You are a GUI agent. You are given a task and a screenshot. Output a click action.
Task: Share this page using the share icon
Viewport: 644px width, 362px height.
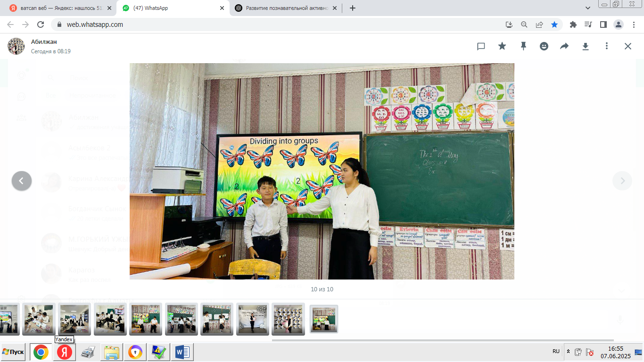click(x=539, y=25)
